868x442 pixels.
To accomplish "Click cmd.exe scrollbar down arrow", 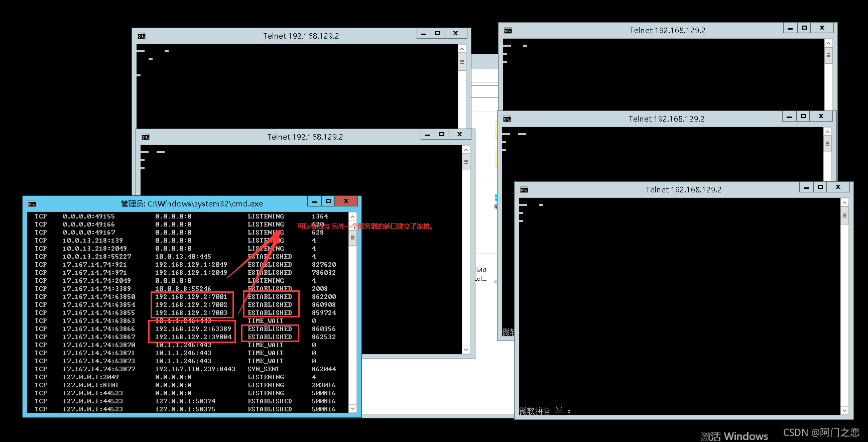I will pyautogui.click(x=352, y=408).
